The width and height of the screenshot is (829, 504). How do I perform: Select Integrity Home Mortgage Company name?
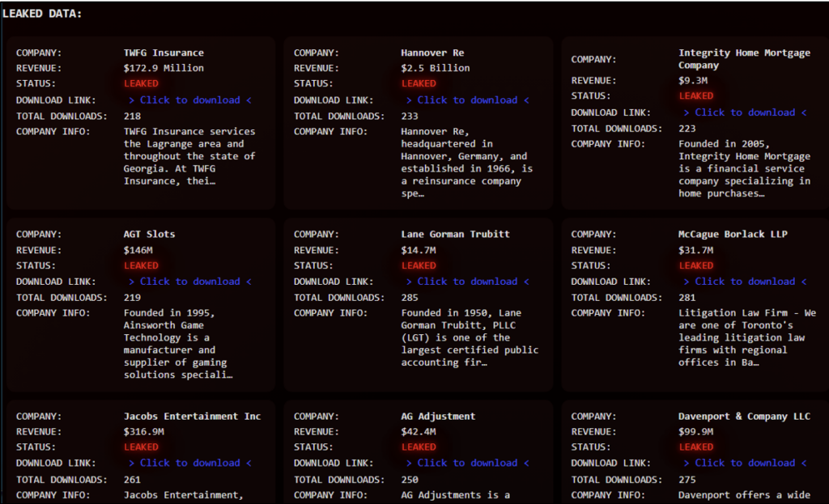(x=745, y=58)
